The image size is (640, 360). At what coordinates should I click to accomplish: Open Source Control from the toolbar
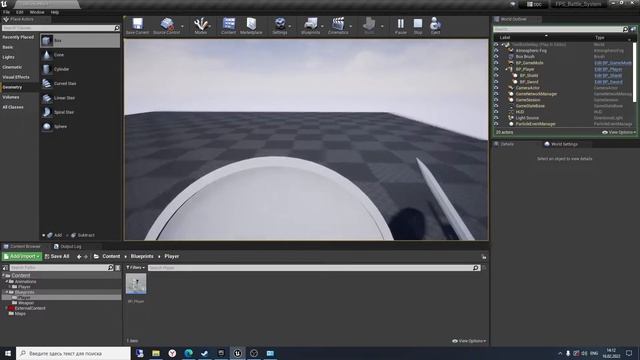pyautogui.click(x=167, y=26)
